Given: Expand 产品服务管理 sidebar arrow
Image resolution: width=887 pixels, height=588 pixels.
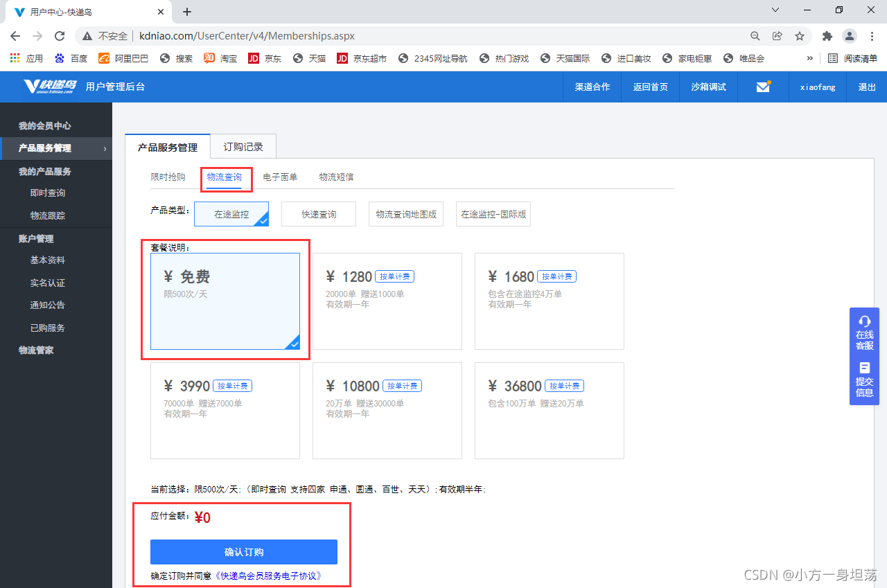Looking at the screenshot, I should tap(105, 148).
